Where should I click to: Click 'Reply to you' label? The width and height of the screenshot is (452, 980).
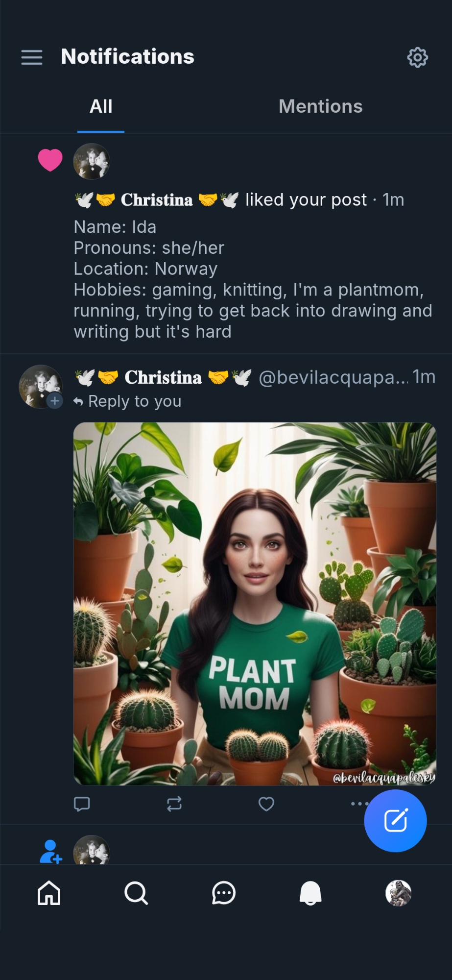coord(134,401)
